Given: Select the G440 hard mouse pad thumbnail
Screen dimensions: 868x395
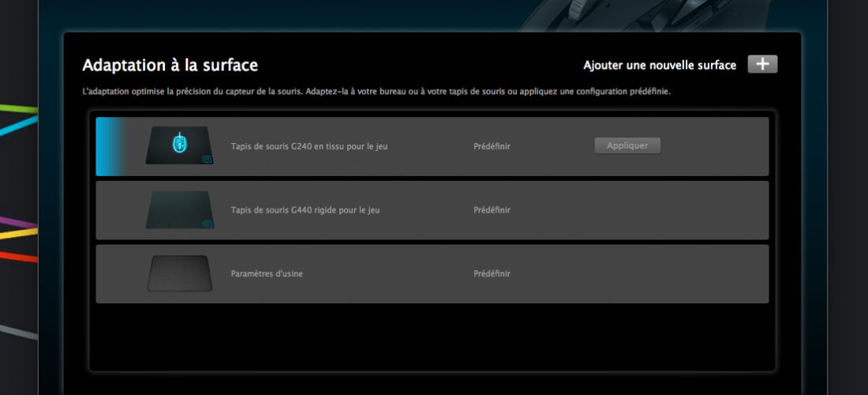Looking at the screenshot, I should coord(179,210).
